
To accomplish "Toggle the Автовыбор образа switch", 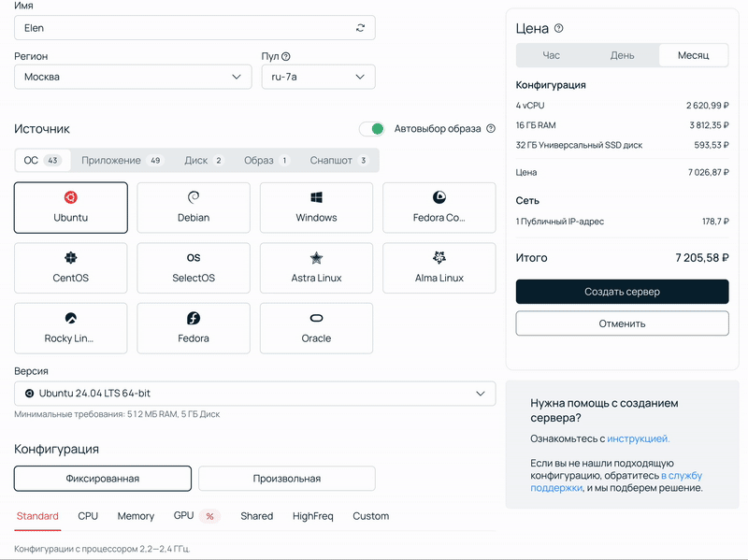I will (x=372, y=129).
